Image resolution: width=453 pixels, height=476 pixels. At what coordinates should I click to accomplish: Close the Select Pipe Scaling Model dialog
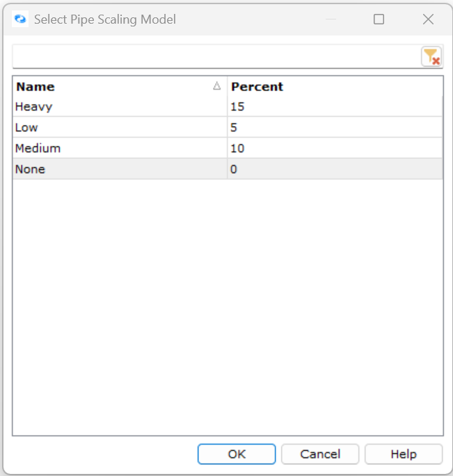pos(428,19)
